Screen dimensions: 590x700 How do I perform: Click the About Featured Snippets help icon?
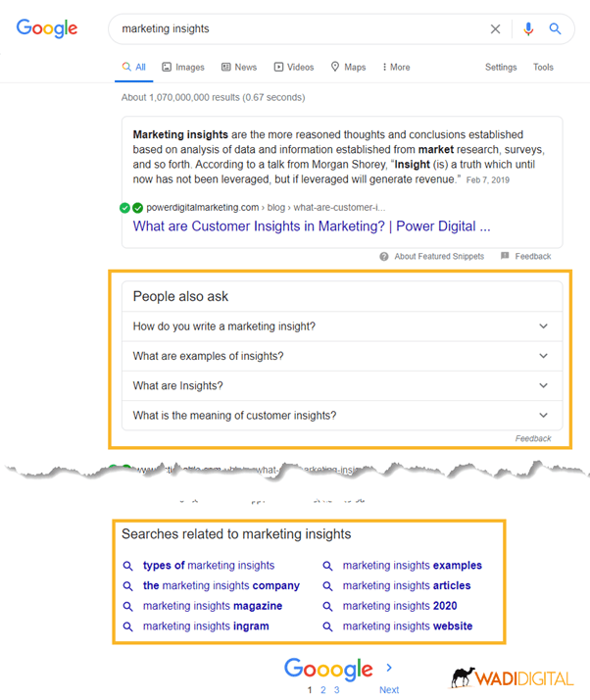[x=384, y=256]
